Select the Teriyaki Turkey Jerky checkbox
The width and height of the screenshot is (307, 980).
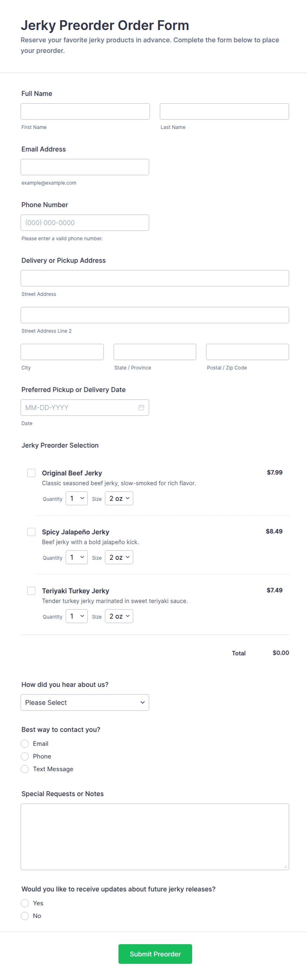[31, 590]
